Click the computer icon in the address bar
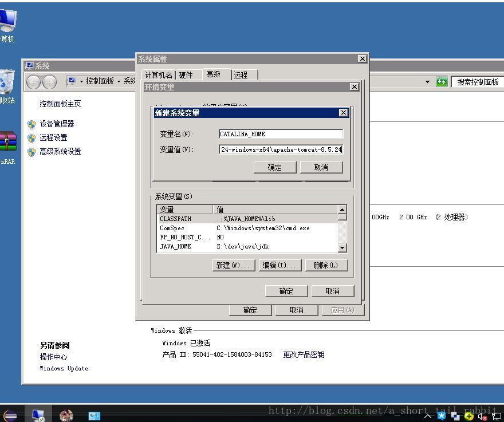Image resolution: width=504 pixels, height=422 pixels. 72,81
